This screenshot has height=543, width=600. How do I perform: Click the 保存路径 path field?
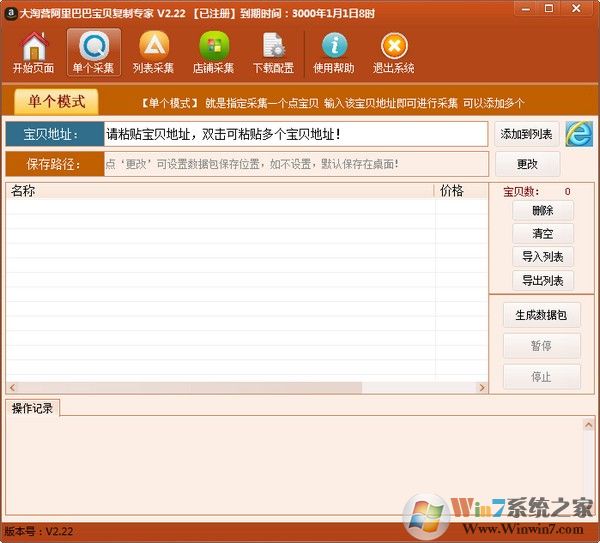pyautogui.click(x=296, y=164)
